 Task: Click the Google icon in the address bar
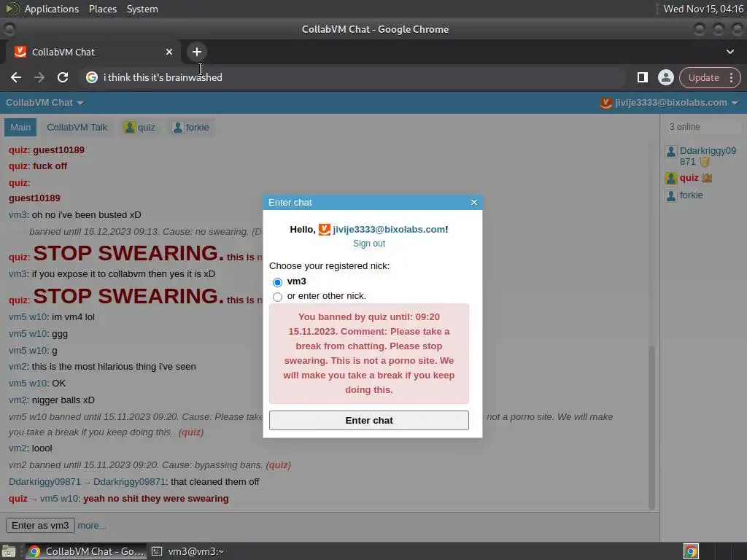point(92,77)
